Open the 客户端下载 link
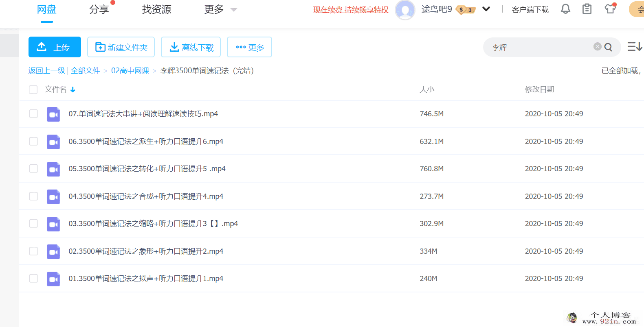Viewport: 644px width, 327px height. click(x=530, y=9)
